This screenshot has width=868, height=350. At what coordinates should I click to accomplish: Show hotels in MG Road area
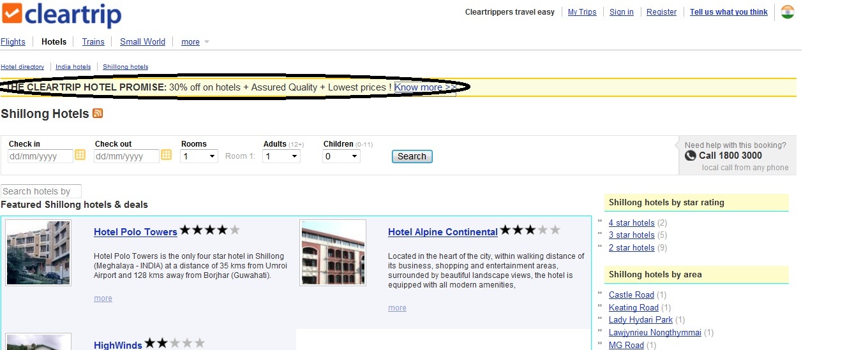tap(626, 346)
